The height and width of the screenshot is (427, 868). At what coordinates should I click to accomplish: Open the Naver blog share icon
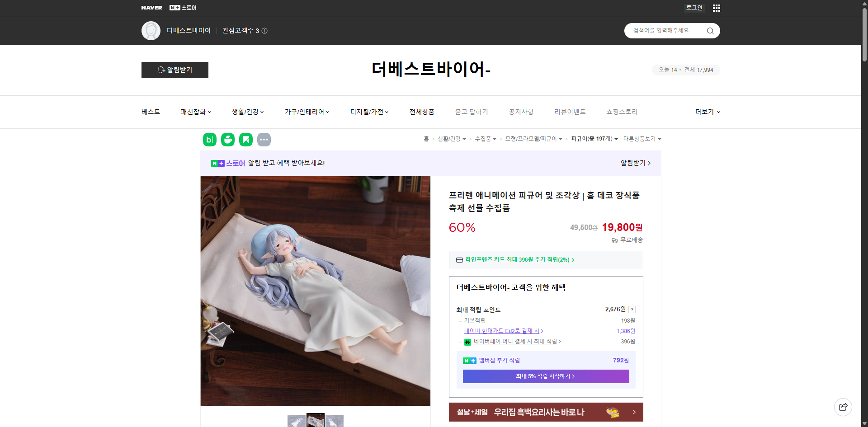pos(209,140)
